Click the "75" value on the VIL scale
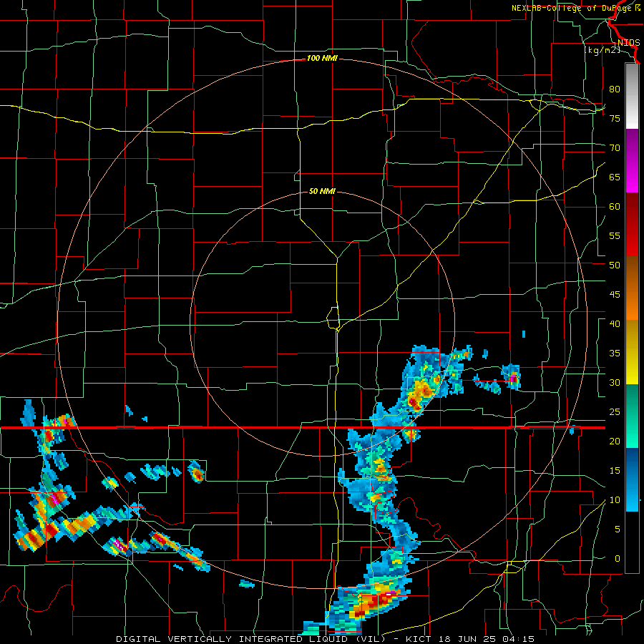644x644 pixels. pyautogui.click(x=615, y=119)
